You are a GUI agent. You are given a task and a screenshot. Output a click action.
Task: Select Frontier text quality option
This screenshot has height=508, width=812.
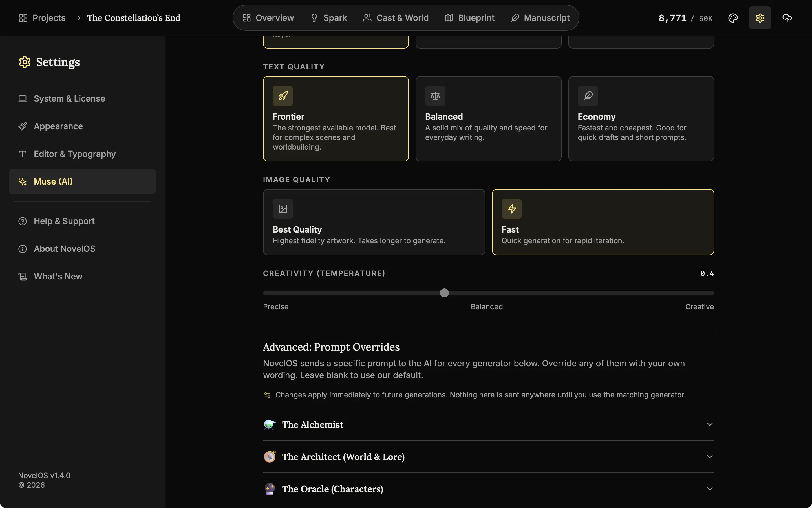point(336,119)
